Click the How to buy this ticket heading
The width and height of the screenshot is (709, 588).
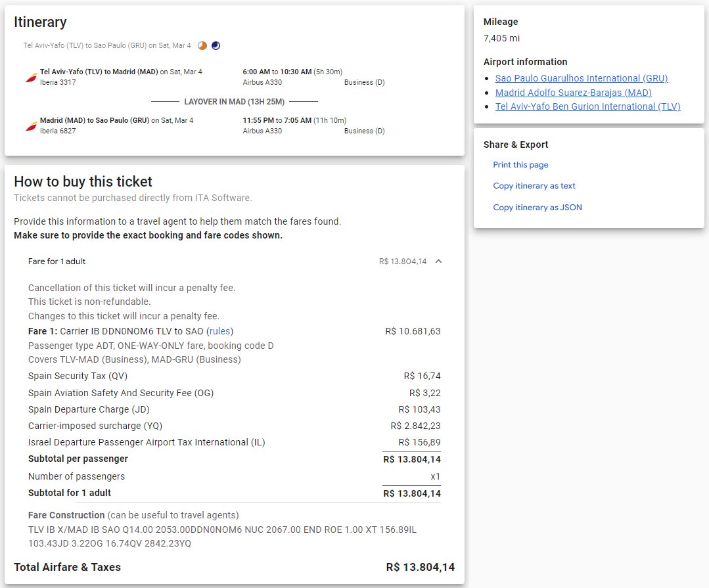point(83,182)
